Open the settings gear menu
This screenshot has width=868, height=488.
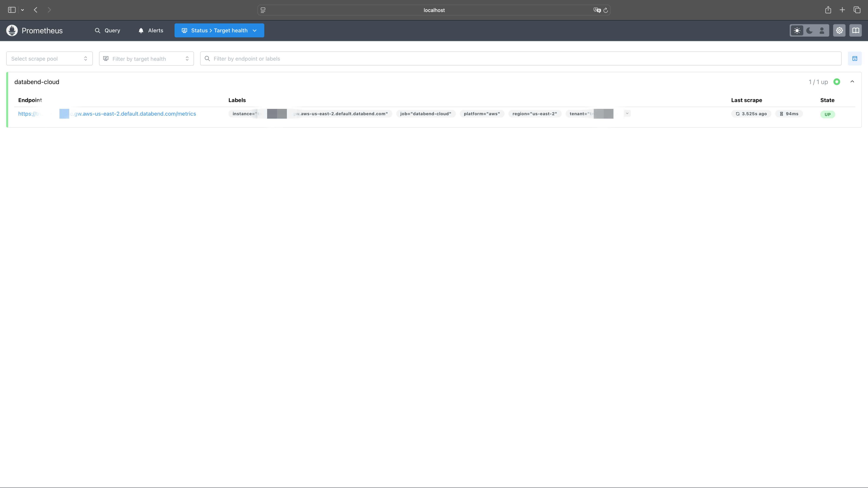point(839,31)
